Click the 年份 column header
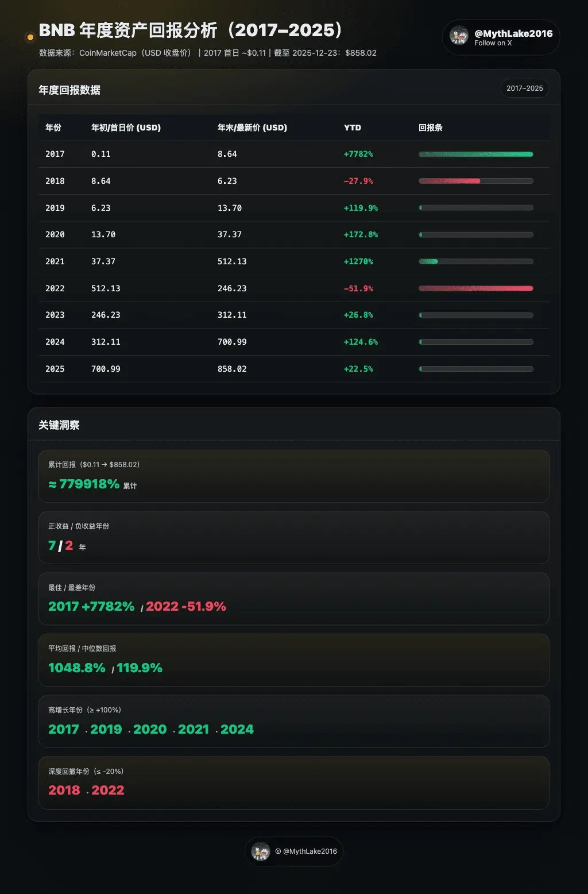Viewport: 588px width, 894px height. [x=53, y=128]
